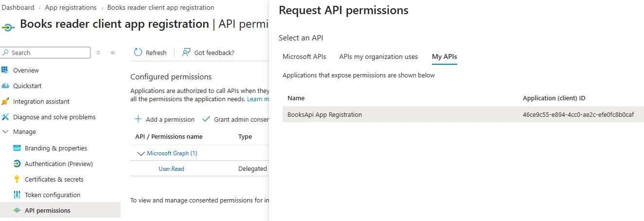Click the app registration icon beside page title
Screen dimensions: 644x221
click(9, 28)
